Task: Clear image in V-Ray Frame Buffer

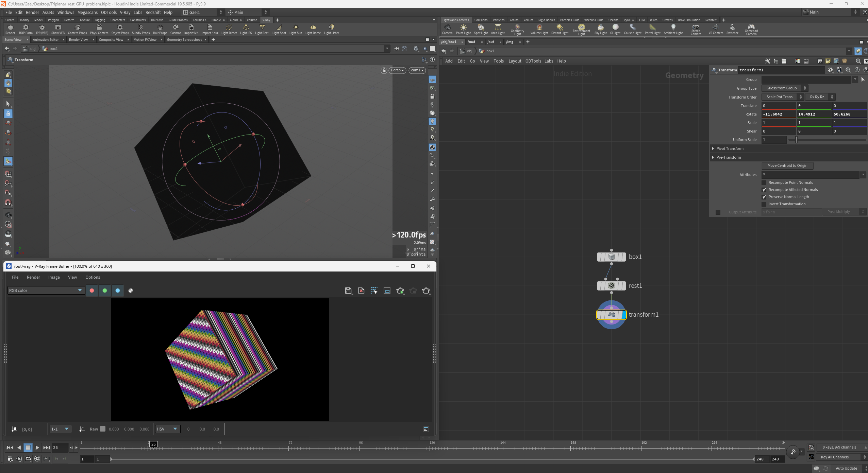Action: click(361, 291)
